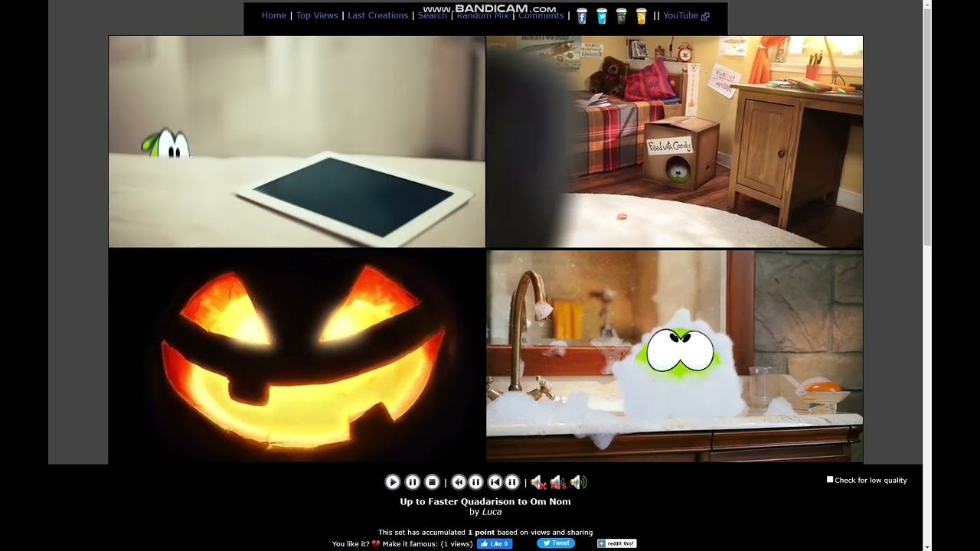The height and width of the screenshot is (551, 980).
Task: Open the Google Plus cup icon
Action: pos(622,16)
